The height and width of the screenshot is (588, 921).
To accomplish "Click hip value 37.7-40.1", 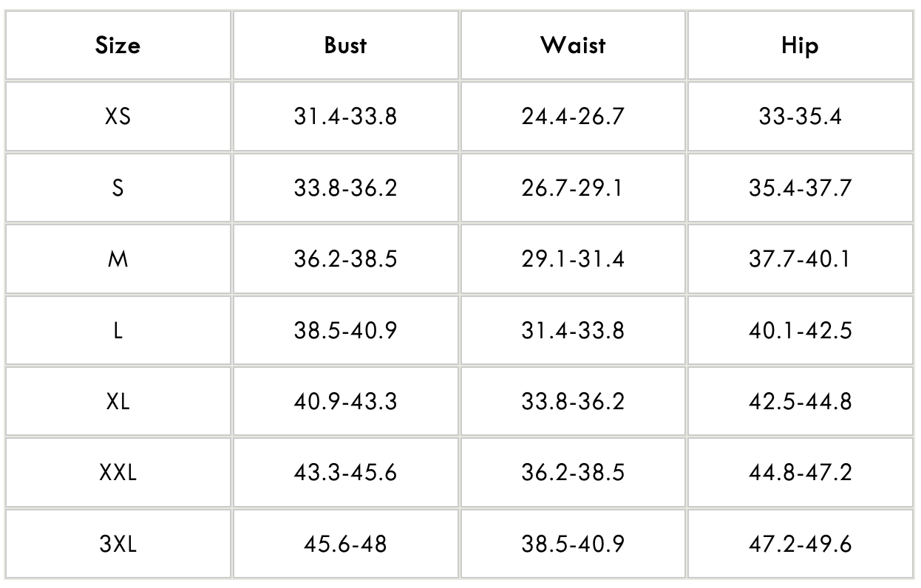I will click(x=800, y=259).
